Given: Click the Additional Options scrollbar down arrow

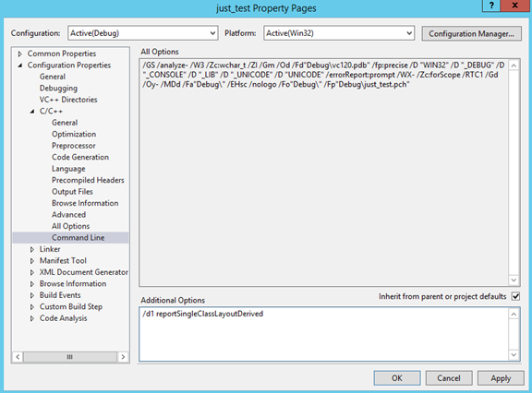Looking at the screenshot, I should [x=514, y=355].
